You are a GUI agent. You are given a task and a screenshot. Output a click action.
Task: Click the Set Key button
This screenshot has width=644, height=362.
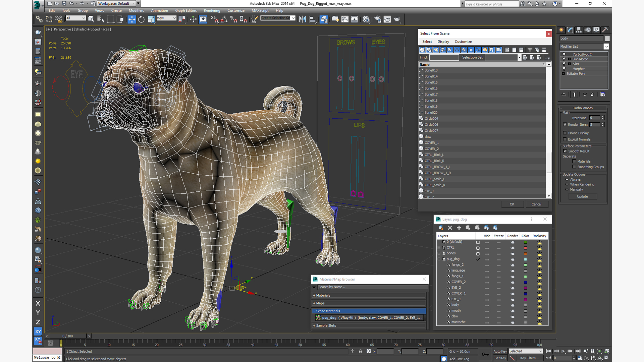pos(500,358)
